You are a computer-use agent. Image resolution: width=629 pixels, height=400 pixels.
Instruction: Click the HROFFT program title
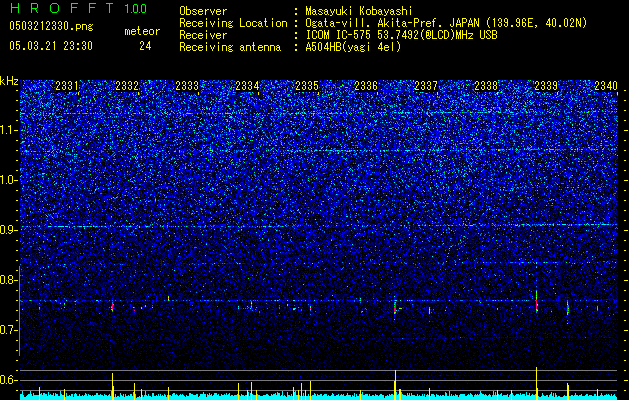(63, 8)
